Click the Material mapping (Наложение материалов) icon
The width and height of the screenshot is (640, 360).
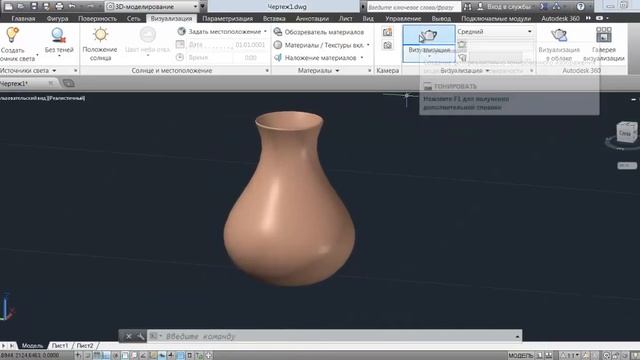coord(278,58)
